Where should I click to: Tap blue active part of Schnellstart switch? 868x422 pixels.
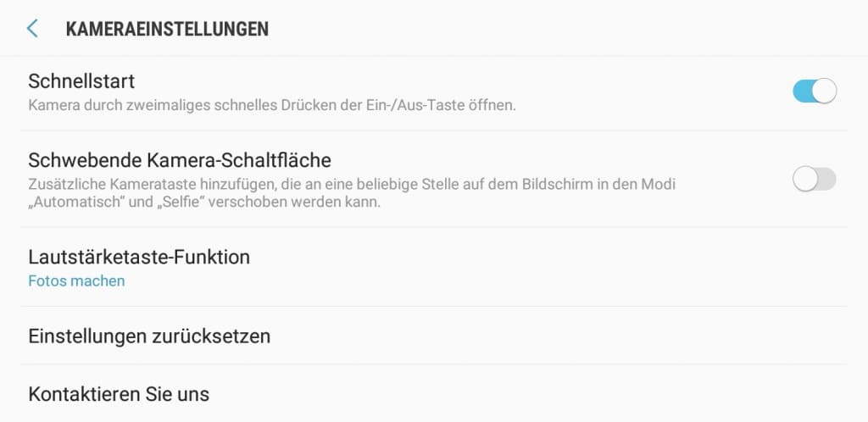pos(802,91)
